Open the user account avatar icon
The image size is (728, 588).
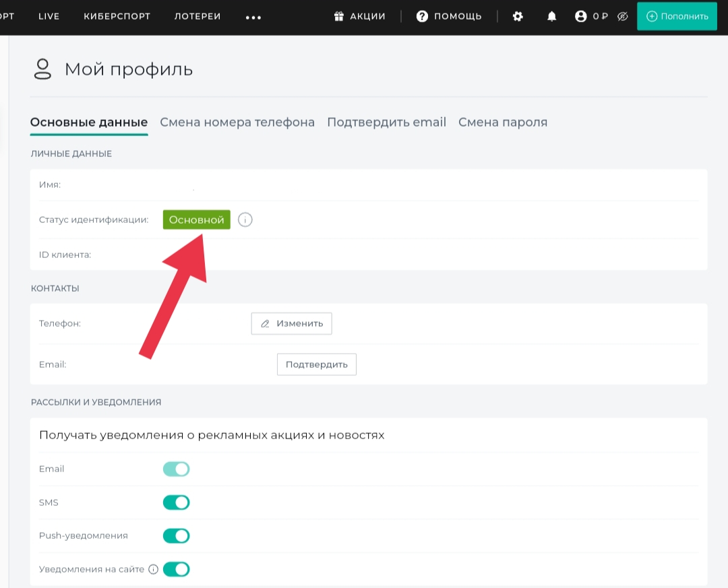(581, 16)
